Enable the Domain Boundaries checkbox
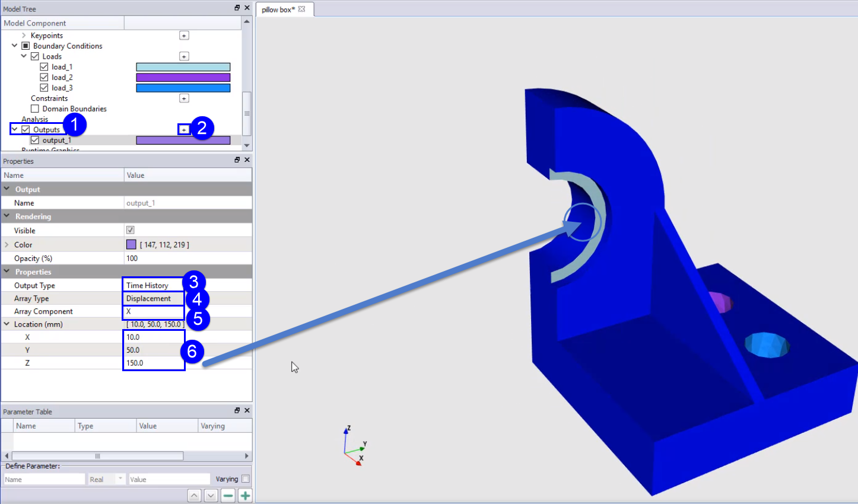This screenshot has width=858, height=504. pyautogui.click(x=35, y=109)
